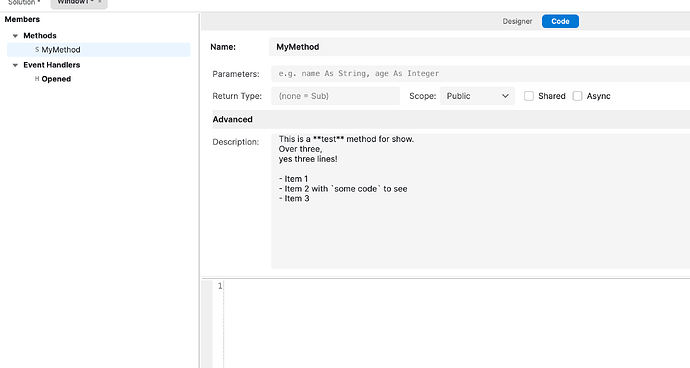Click the Return Type: label
This screenshot has width=690, height=368.
(237, 96)
